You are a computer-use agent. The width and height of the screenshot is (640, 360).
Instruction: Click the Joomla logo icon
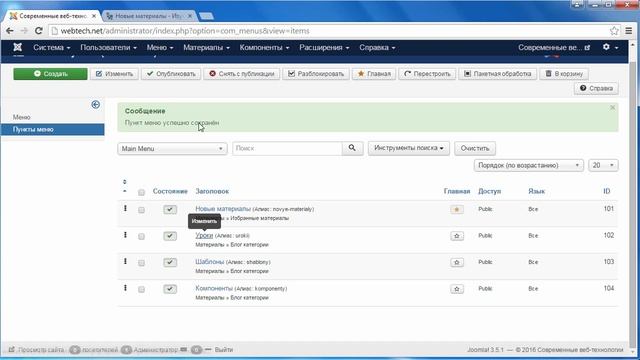click(18, 47)
